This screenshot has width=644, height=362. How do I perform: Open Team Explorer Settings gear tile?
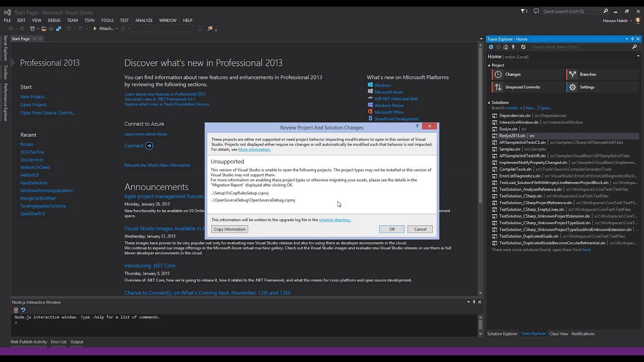pos(602,87)
